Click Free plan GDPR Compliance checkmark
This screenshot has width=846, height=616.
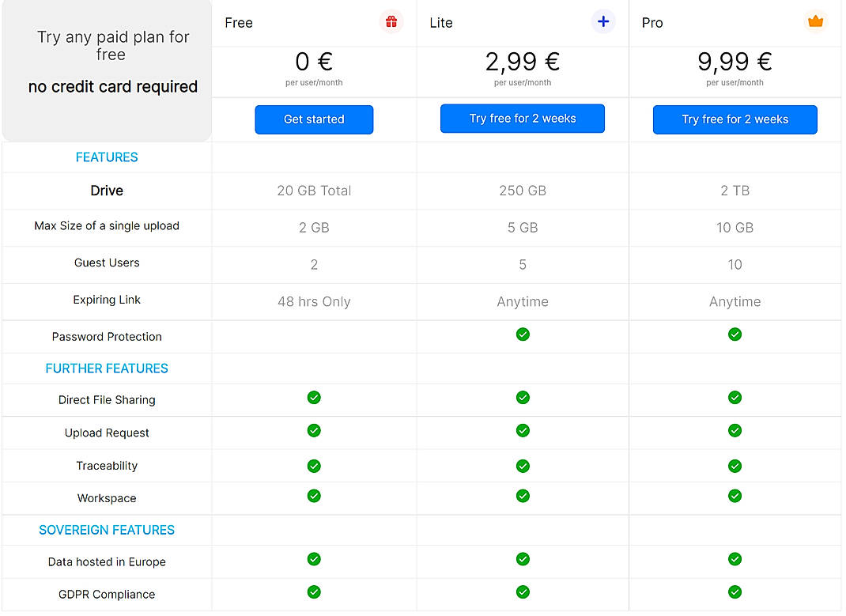coord(314,591)
